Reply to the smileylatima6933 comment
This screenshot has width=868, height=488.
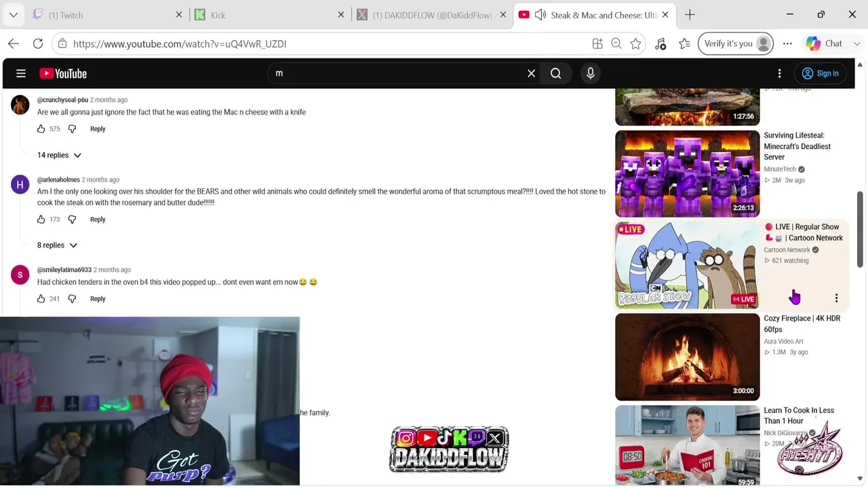coord(98,299)
